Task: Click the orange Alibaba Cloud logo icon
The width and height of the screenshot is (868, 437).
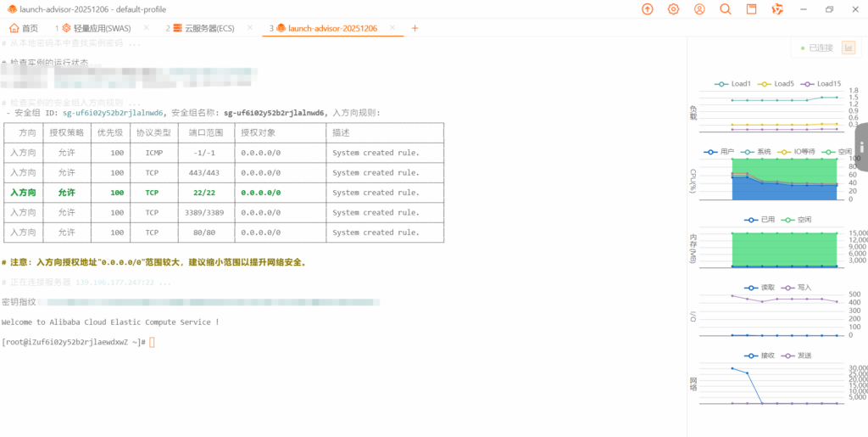Action: [x=777, y=9]
